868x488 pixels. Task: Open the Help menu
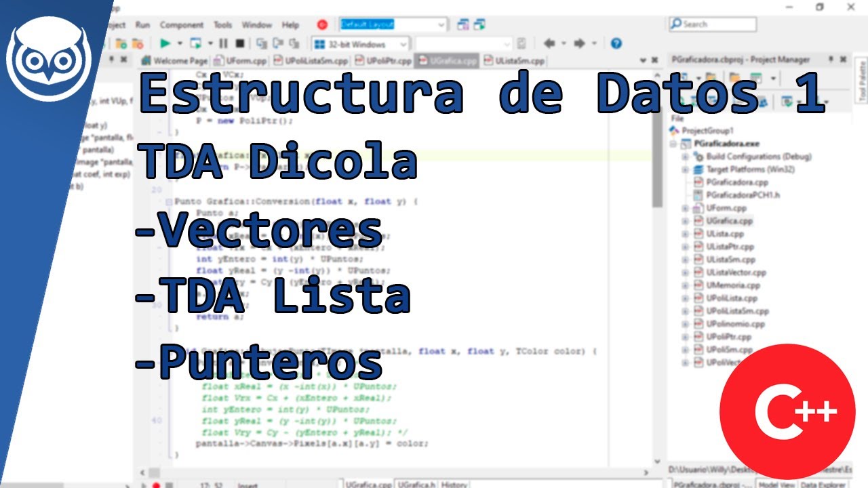tap(290, 24)
